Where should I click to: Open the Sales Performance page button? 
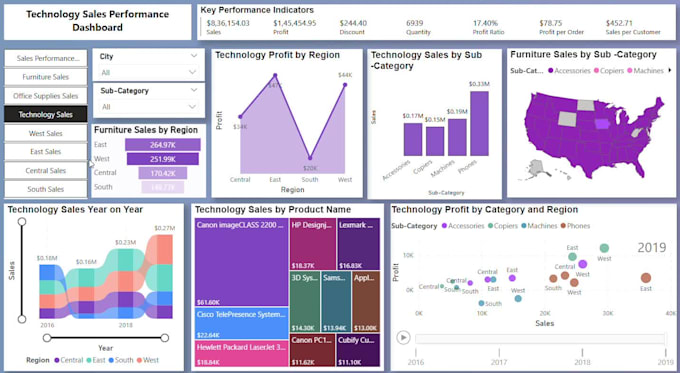point(46,58)
